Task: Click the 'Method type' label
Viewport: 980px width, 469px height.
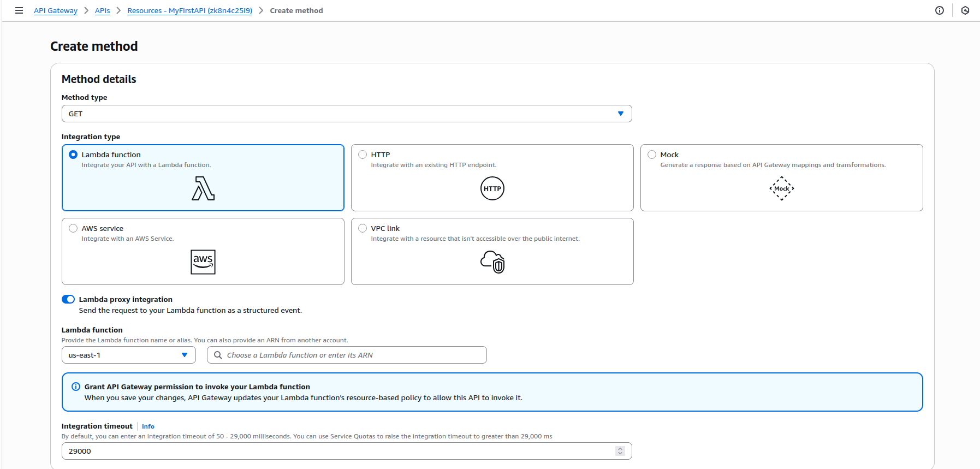Action: point(84,97)
